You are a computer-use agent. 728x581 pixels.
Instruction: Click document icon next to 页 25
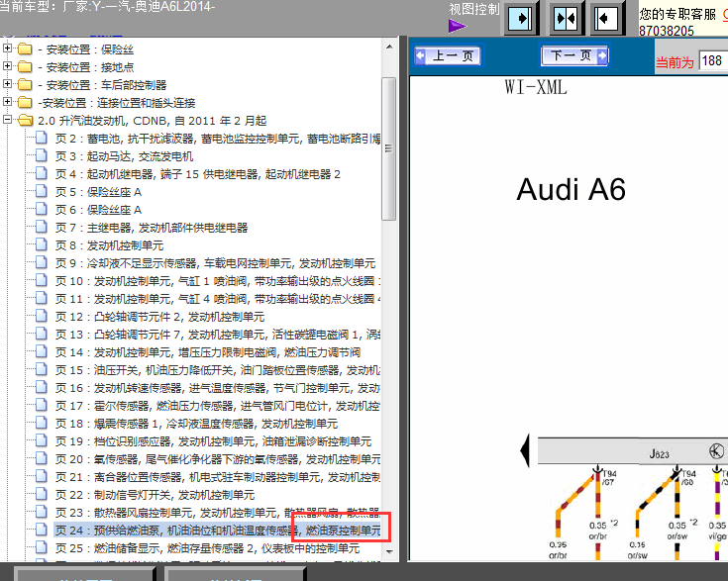[42, 547]
